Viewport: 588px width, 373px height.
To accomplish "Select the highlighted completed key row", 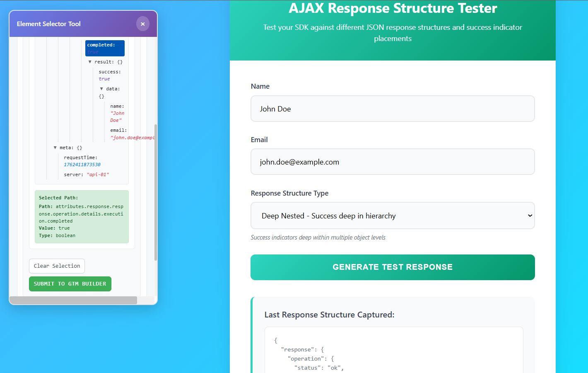I will coord(105,48).
